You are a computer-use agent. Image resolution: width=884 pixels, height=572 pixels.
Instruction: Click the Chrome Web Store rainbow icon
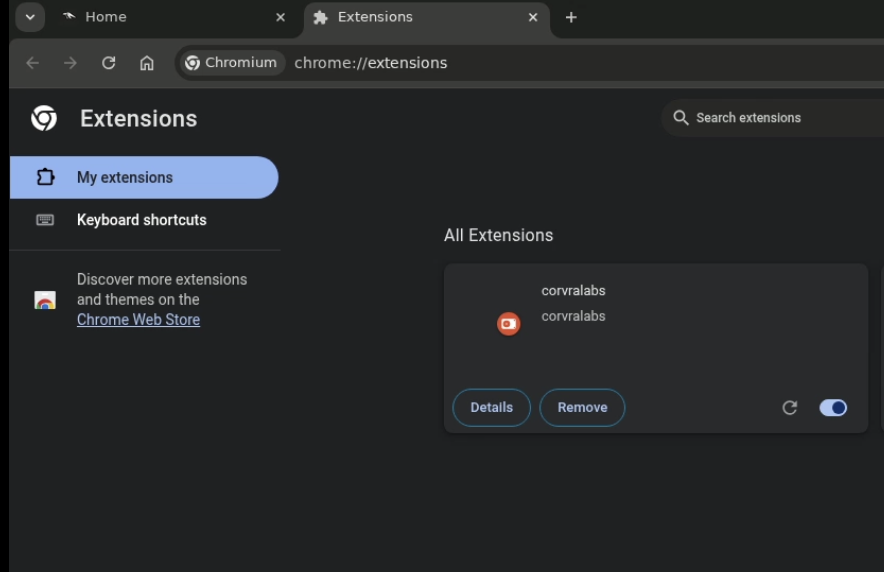tap(45, 300)
